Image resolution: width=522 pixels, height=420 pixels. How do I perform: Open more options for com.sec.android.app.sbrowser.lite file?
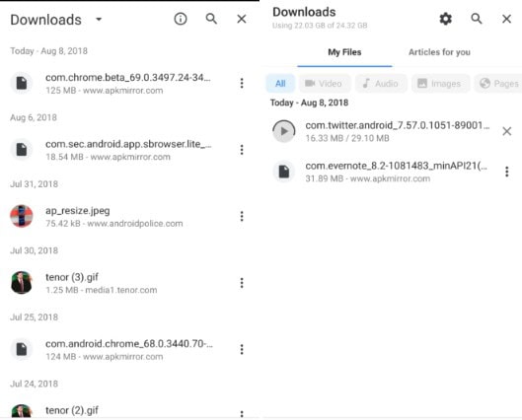(x=242, y=150)
